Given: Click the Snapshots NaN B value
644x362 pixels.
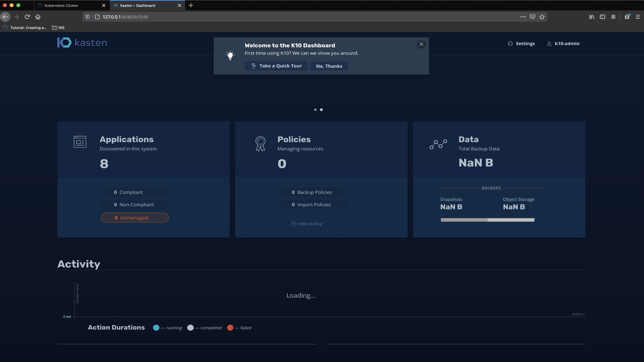Looking at the screenshot, I should pyautogui.click(x=451, y=207).
